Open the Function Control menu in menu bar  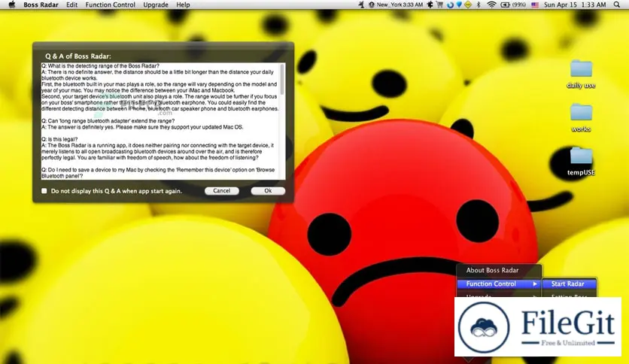pos(110,5)
